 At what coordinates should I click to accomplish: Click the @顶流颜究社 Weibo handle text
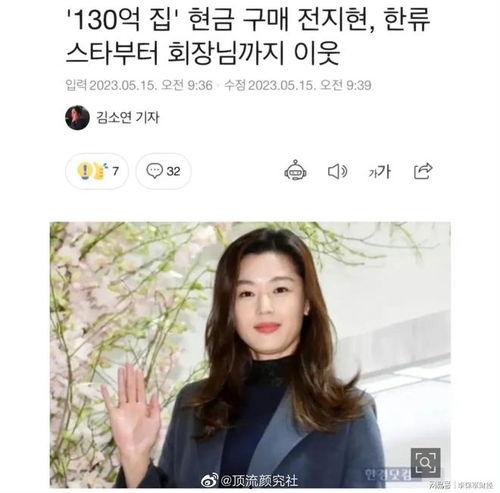pyautogui.click(x=259, y=480)
